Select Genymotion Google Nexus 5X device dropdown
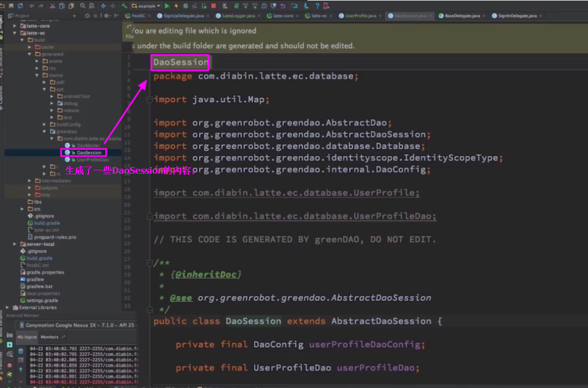 pyautogui.click(x=77, y=325)
